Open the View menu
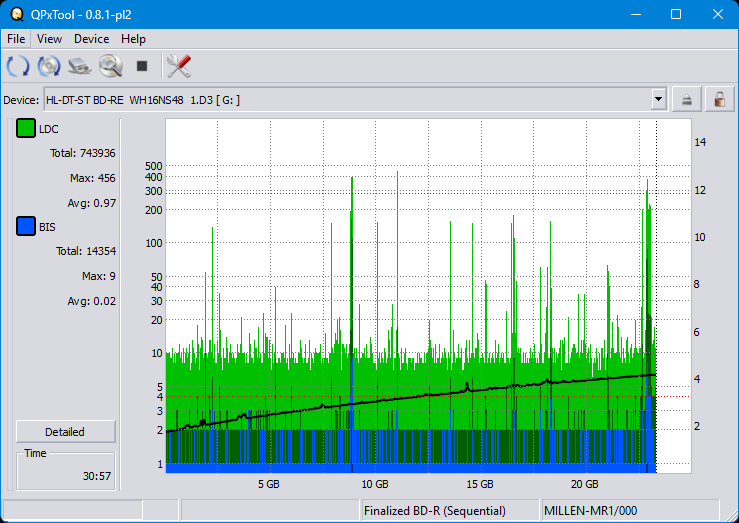Viewport: 739px width, 523px height. [49, 39]
